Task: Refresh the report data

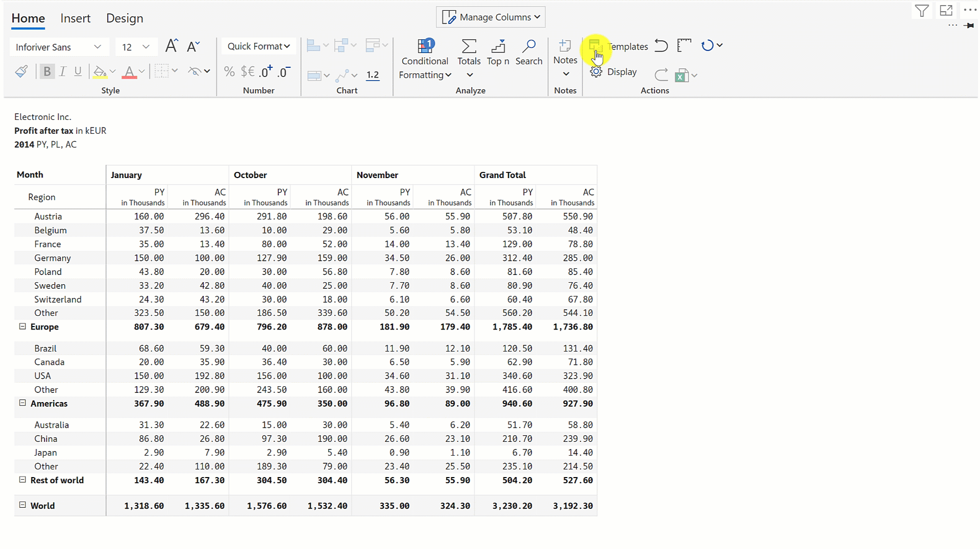Action: coord(708,45)
